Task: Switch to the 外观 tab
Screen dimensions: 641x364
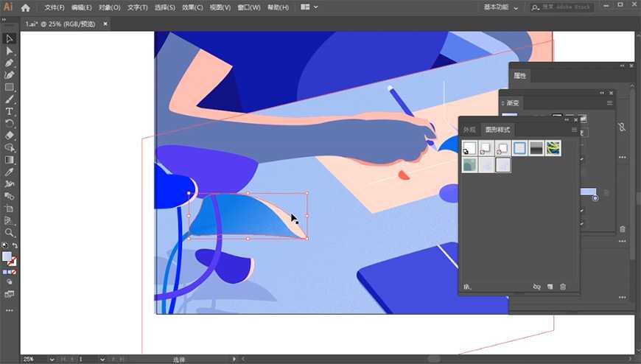Action: pos(469,130)
